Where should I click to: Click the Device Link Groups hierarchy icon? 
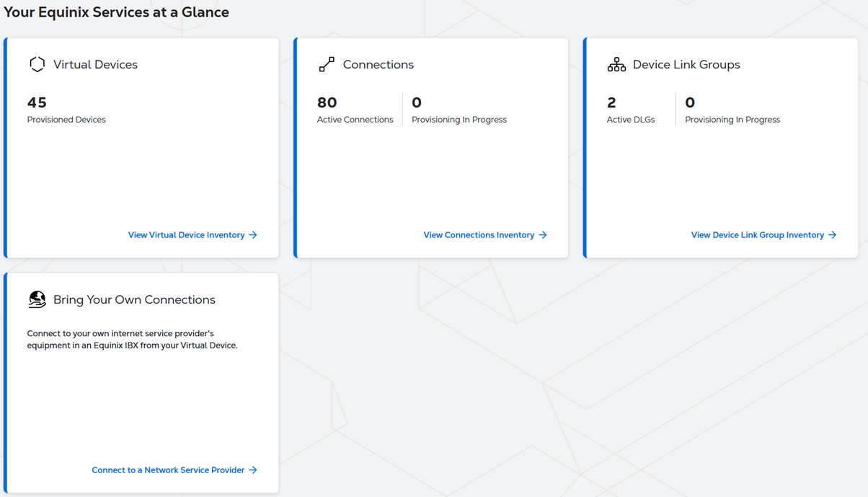[616, 64]
